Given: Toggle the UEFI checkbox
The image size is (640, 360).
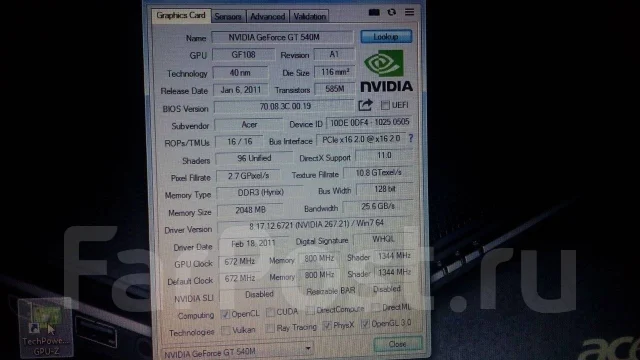Looking at the screenshot, I should click(385, 105).
